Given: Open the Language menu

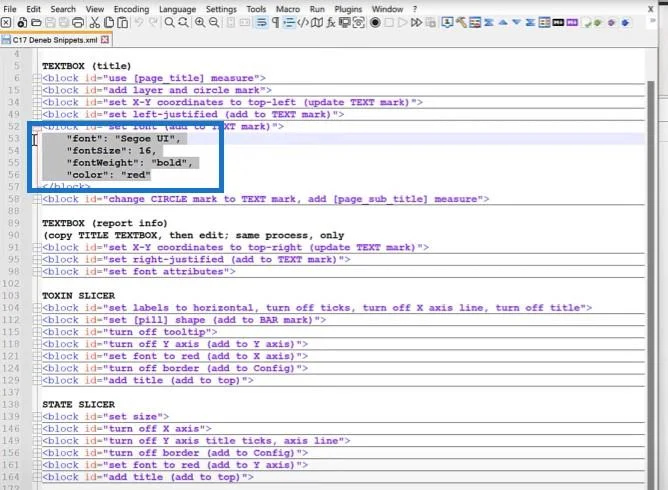Looking at the screenshot, I should point(177,9).
